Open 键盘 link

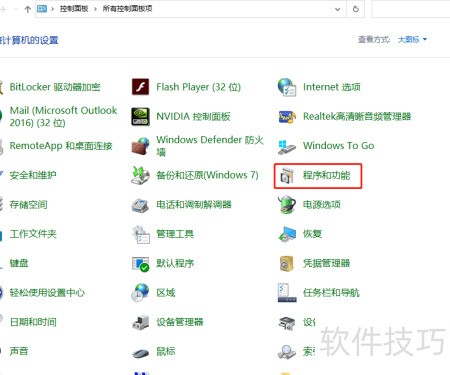tap(19, 263)
